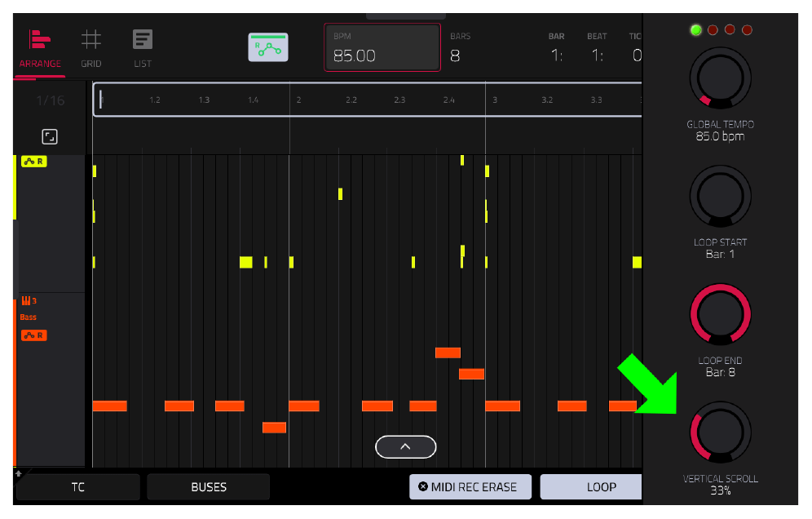
Task: Open the Grid view tab
Action: [x=91, y=50]
